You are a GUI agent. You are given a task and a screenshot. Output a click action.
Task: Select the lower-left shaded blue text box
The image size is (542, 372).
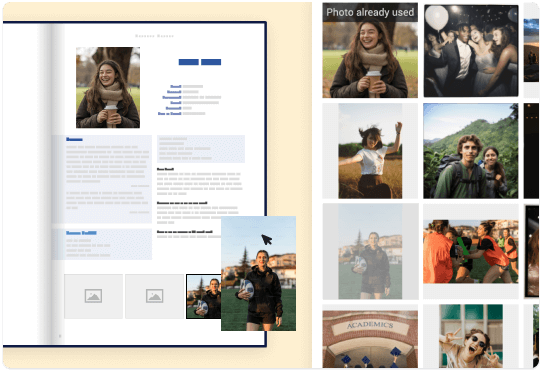102,244
